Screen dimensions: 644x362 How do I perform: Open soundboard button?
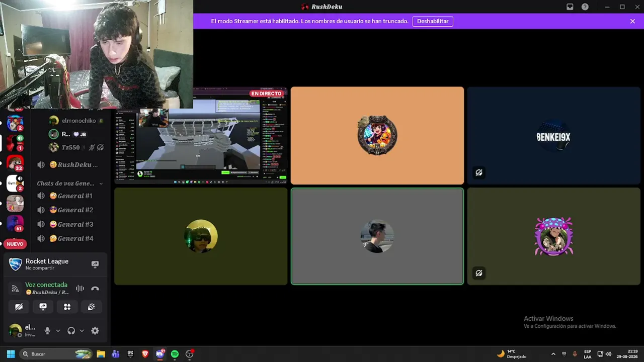pyautogui.click(x=92, y=307)
